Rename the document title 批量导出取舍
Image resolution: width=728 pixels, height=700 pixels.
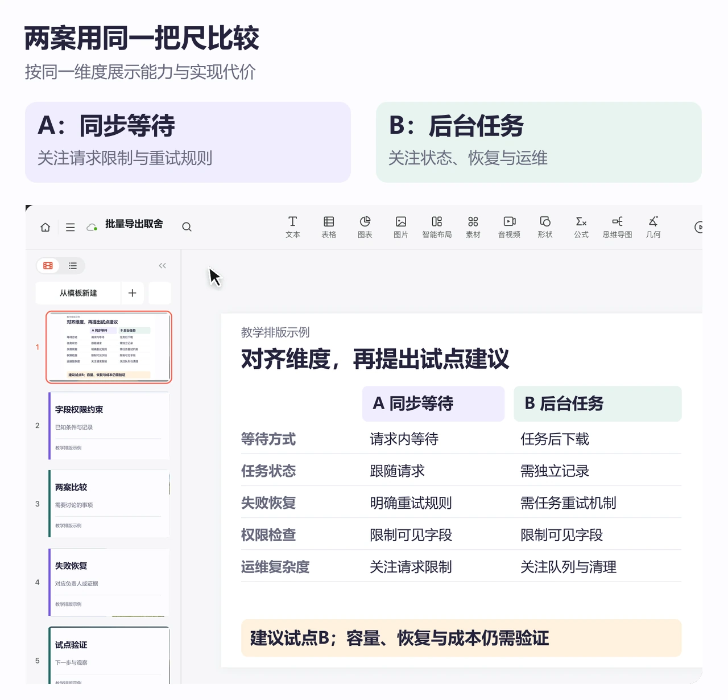tap(134, 224)
